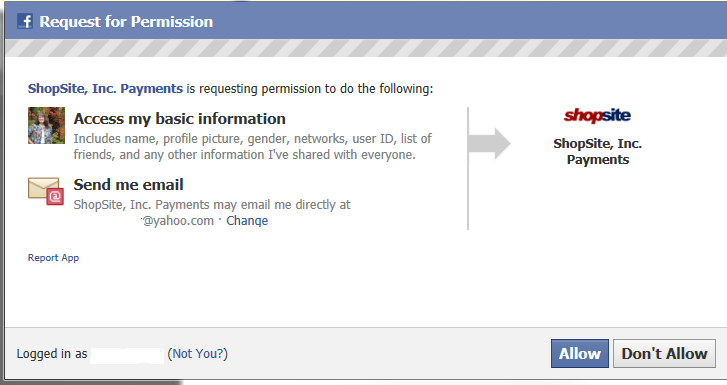Click the email envelope icon
Image resolution: width=727 pixels, height=385 pixels.
[46, 191]
